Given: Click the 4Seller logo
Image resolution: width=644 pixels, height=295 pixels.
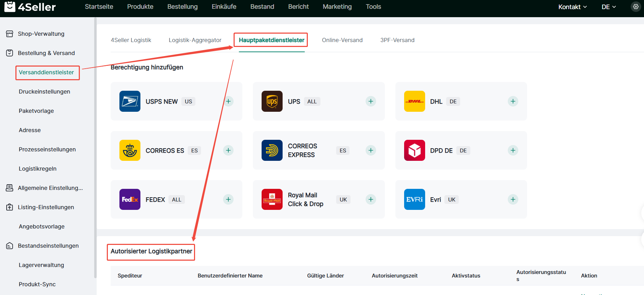Looking at the screenshot, I should click(x=30, y=7).
